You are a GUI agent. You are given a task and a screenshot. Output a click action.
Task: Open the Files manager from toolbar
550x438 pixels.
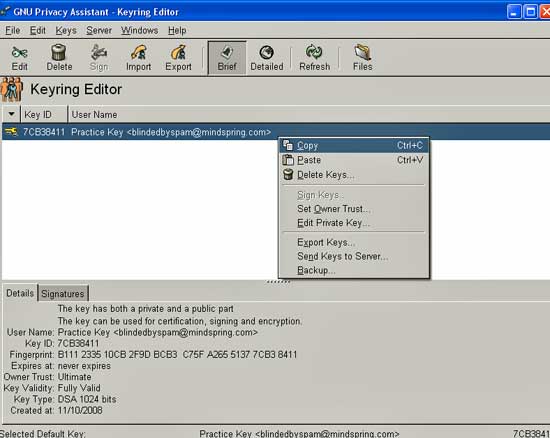pos(362,58)
